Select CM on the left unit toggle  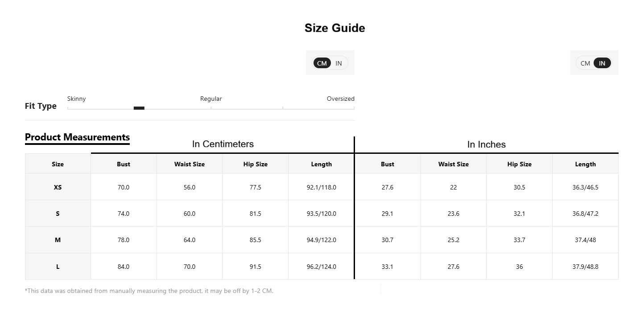coord(322,63)
